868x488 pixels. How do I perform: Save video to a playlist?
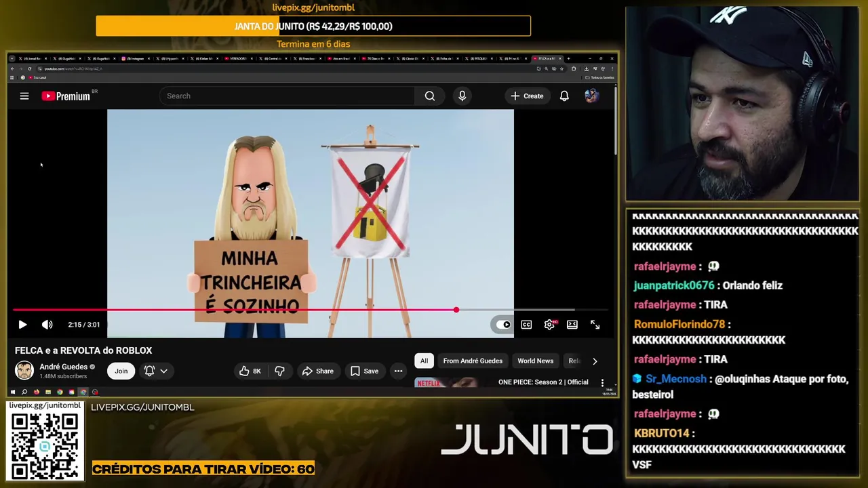(x=365, y=371)
